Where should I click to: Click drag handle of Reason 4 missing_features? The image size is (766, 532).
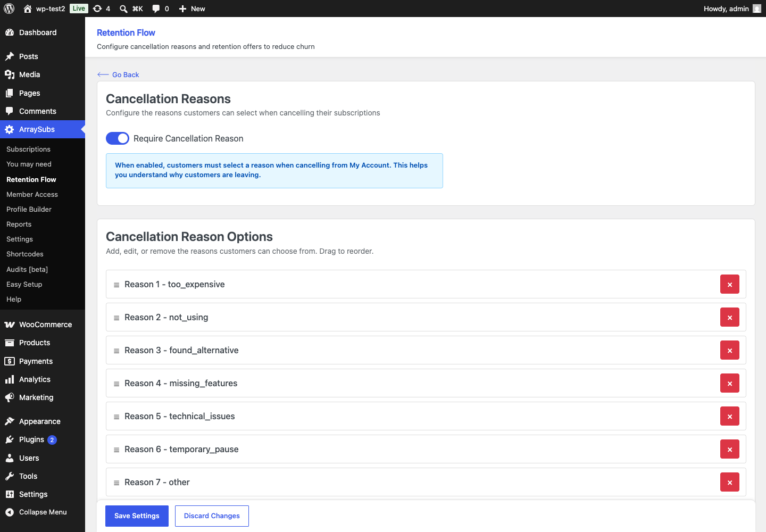click(116, 384)
